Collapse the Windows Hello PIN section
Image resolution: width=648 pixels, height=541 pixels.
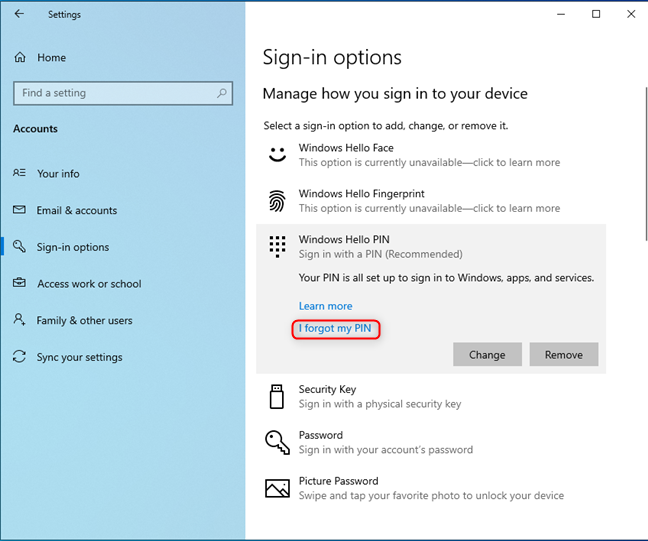coord(431,247)
